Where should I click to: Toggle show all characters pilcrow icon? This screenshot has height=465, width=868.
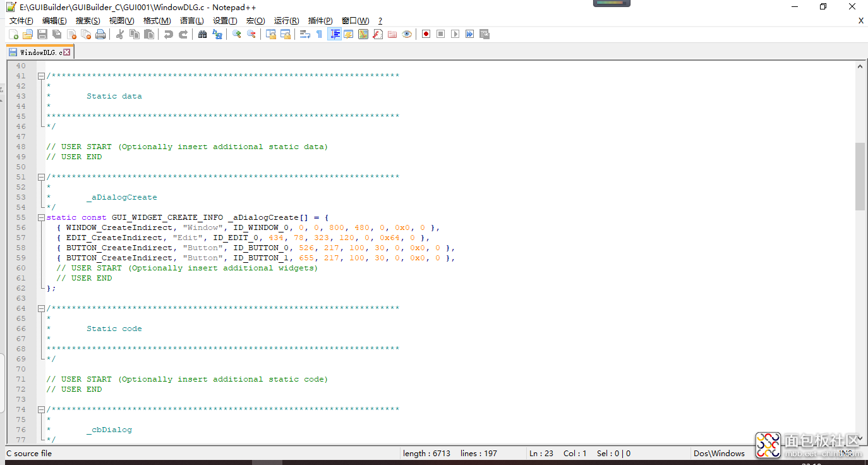[x=319, y=34]
